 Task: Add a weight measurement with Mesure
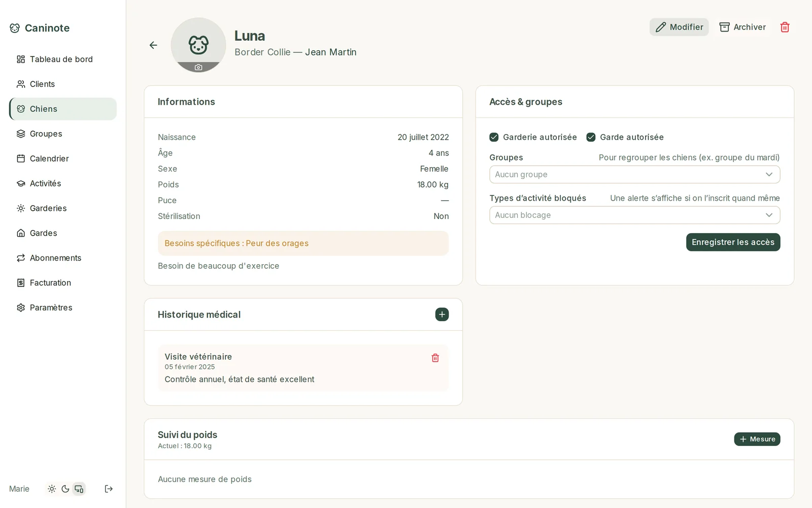pyautogui.click(x=757, y=439)
